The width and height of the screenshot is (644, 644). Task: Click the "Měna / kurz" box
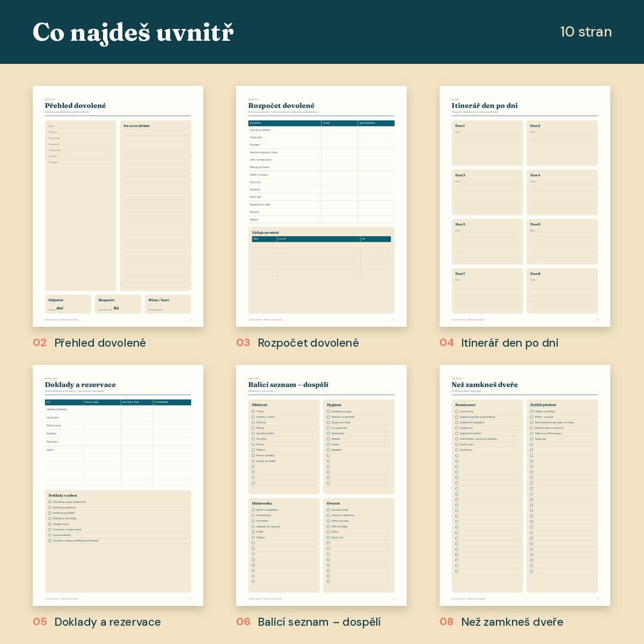tap(168, 304)
